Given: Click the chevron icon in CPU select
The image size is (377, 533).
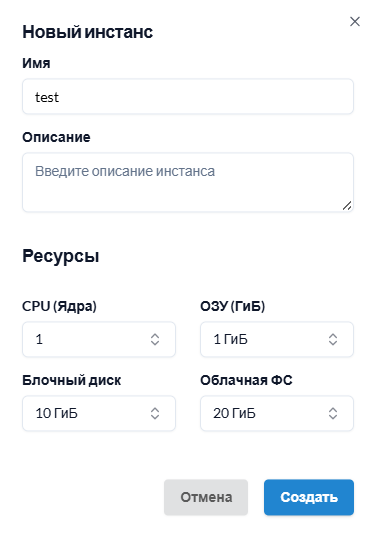Looking at the screenshot, I should click(x=155, y=339).
